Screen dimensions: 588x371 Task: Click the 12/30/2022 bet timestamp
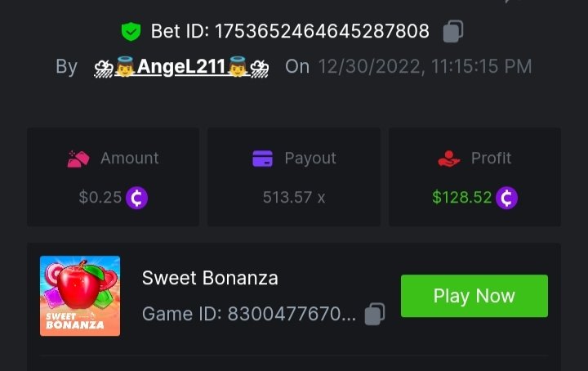[425, 67]
